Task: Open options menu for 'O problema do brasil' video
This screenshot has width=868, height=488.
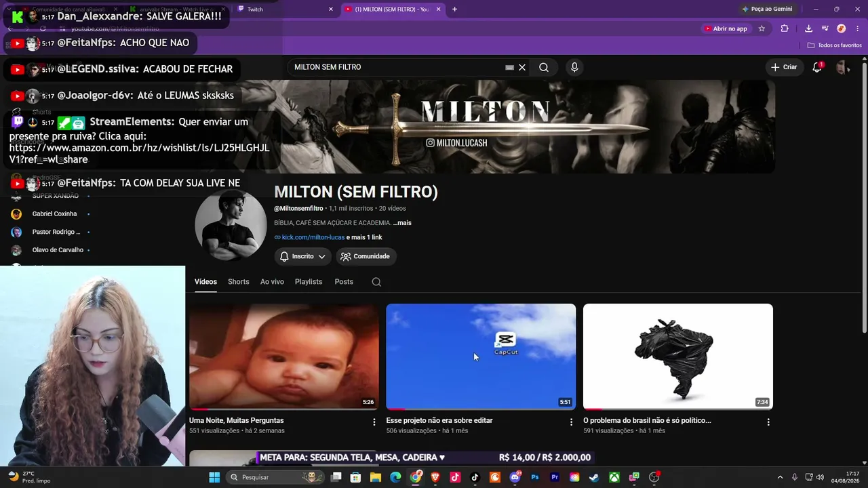Action: (x=768, y=422)
